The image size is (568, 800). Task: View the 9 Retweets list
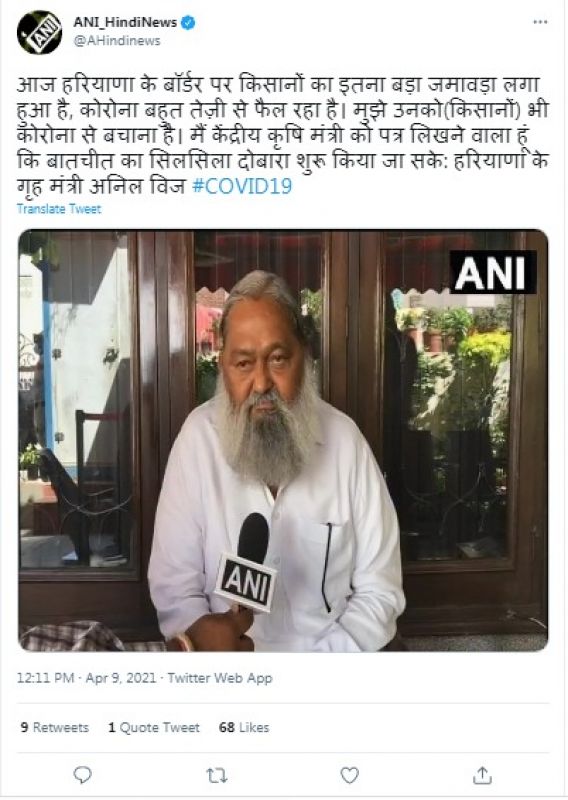(x=55, y=727)
